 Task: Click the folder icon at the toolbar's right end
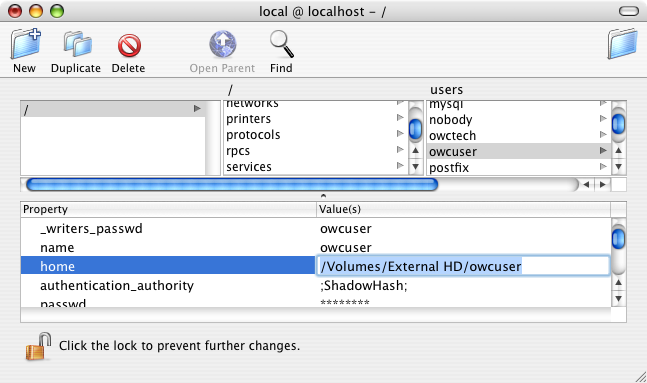coord(622,44)
